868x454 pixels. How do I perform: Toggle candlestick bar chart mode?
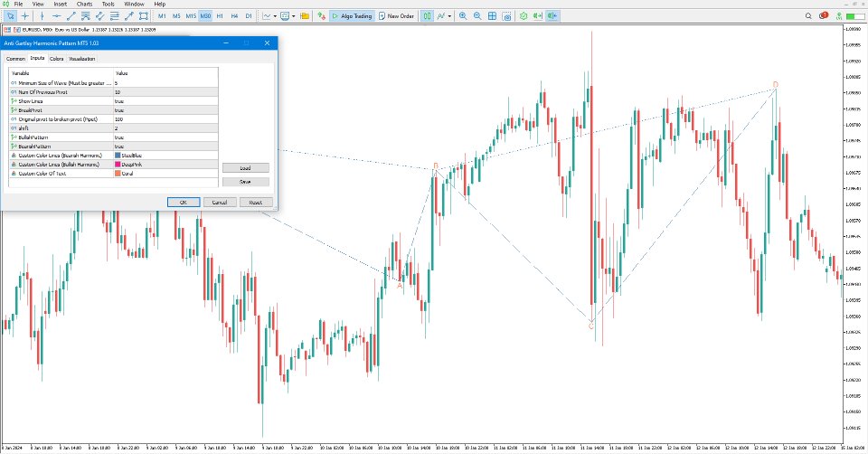(427, 16)
